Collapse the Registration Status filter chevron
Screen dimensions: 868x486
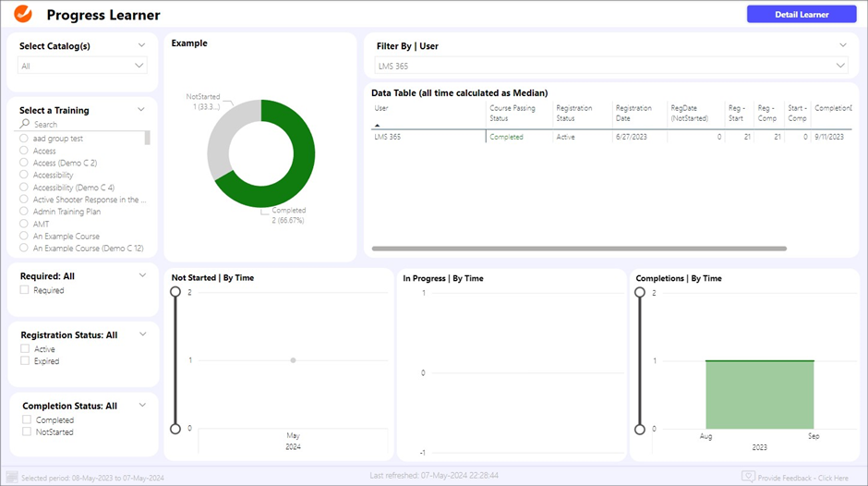141,334
